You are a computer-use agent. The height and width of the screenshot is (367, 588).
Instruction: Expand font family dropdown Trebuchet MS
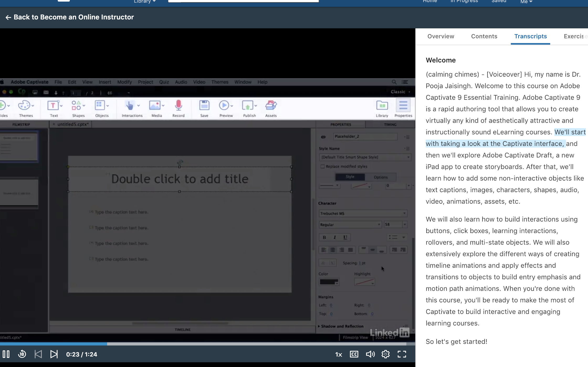tap(404, 213)
